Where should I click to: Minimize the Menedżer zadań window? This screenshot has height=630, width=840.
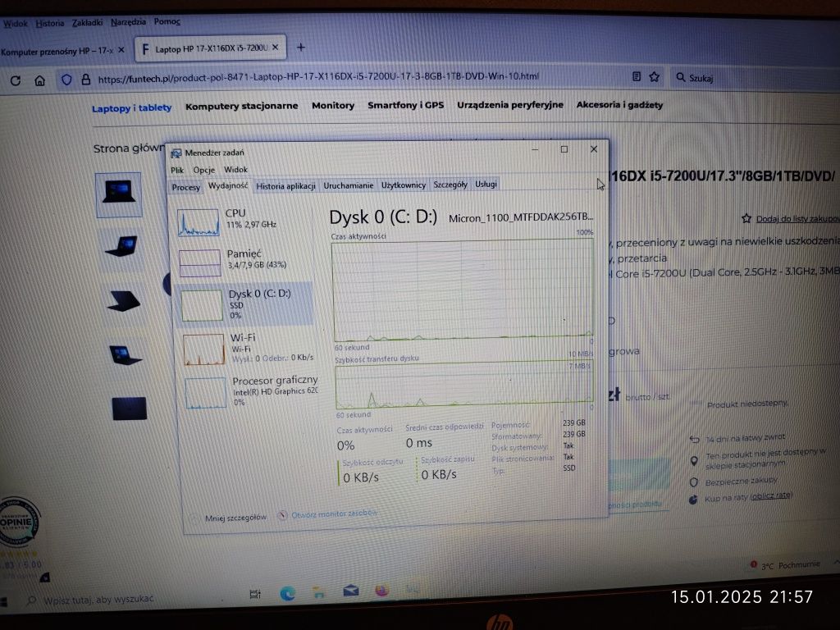pyautogui.click(x=534, y=150)
